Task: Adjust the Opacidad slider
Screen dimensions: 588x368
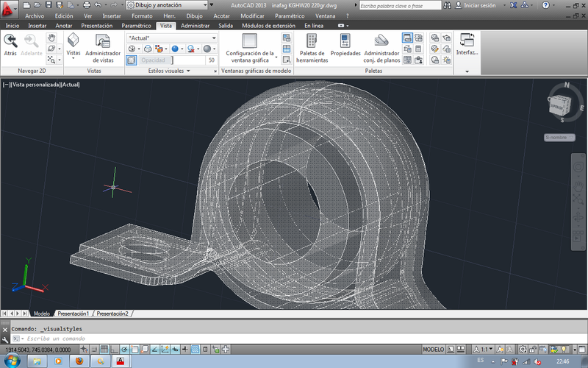Action: 171,60
